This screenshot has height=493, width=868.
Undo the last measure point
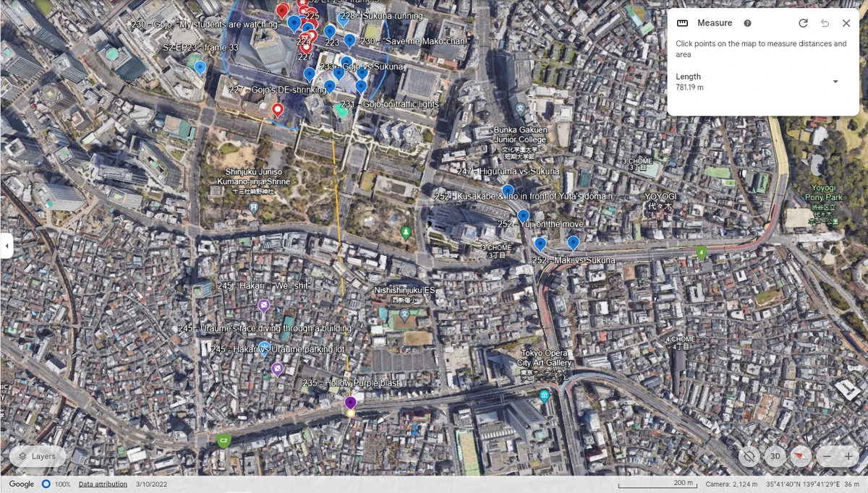click(x=825, y=23)
